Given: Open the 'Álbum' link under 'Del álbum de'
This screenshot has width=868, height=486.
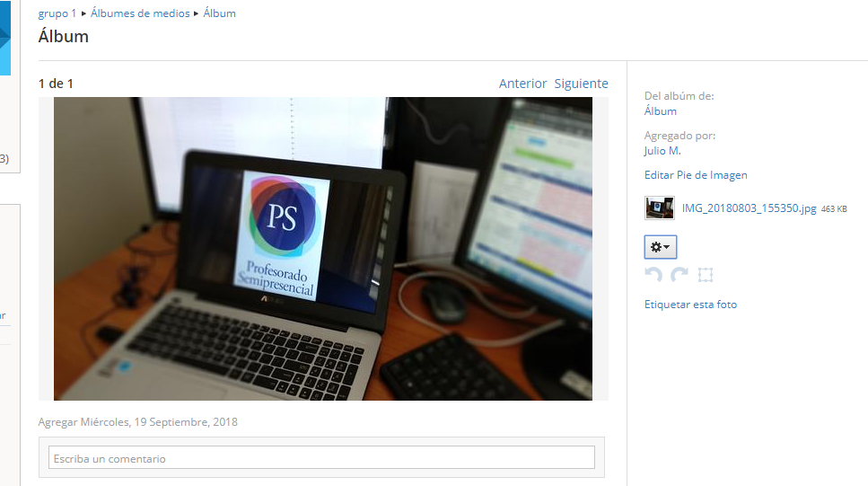Looking at the screenshot, I should [x=661, y=111].
